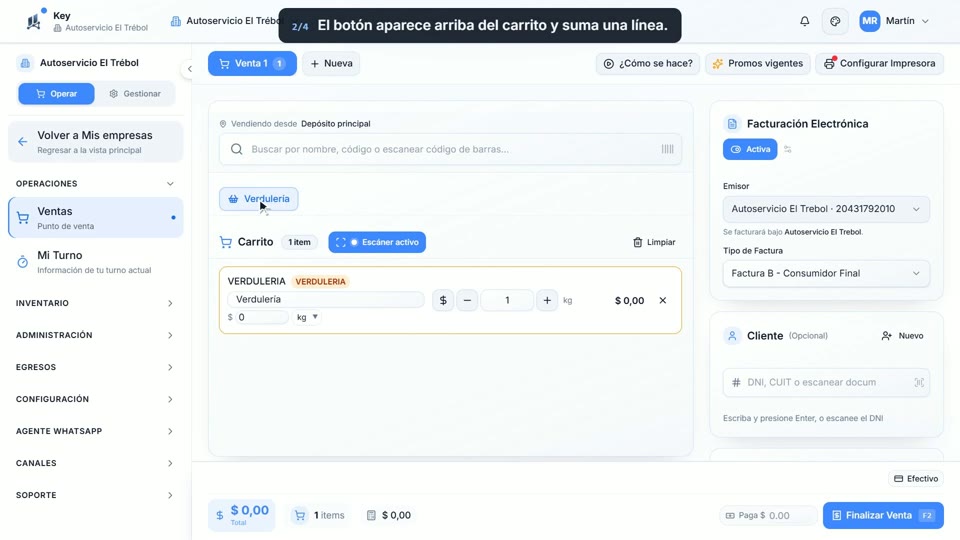Screen dimensions: 960x540
Task: Open ¿Cómo se hace? help
Action: click(x=648, y=64)
